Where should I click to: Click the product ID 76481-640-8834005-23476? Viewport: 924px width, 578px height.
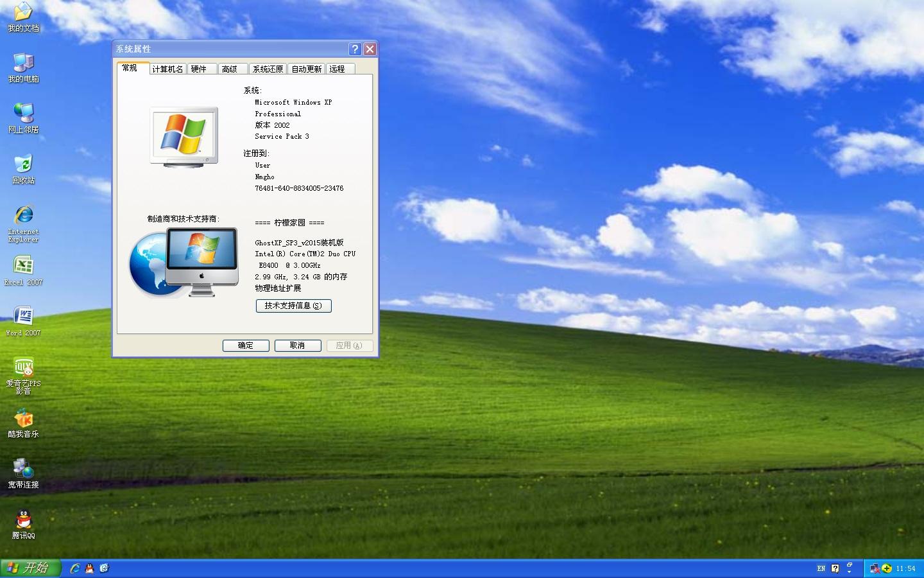click(299, 188)
